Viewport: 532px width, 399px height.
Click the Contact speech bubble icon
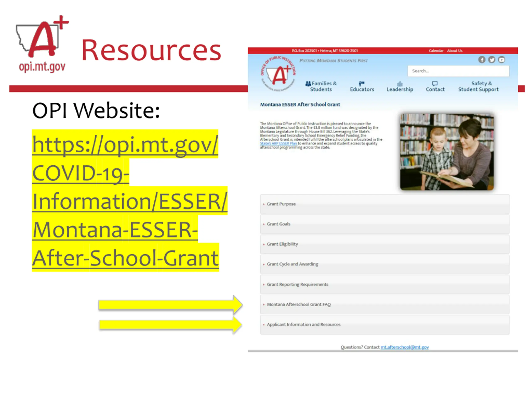click(x=435, y=84)
